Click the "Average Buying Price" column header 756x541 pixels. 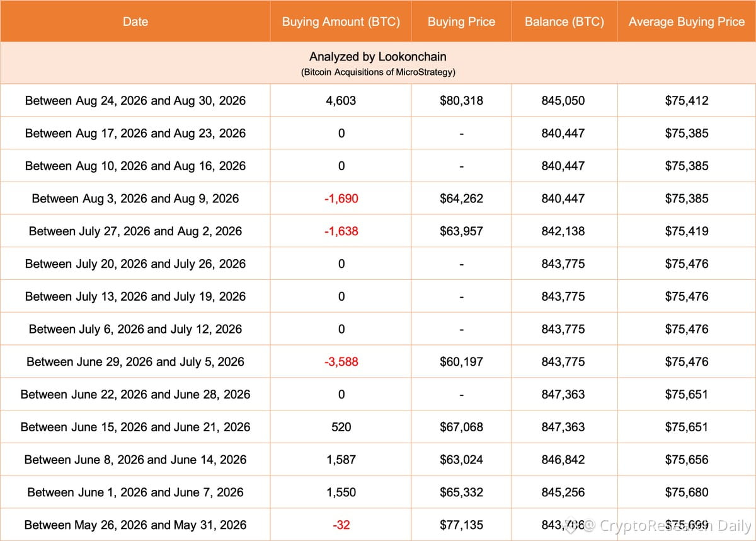coord(687,21)
